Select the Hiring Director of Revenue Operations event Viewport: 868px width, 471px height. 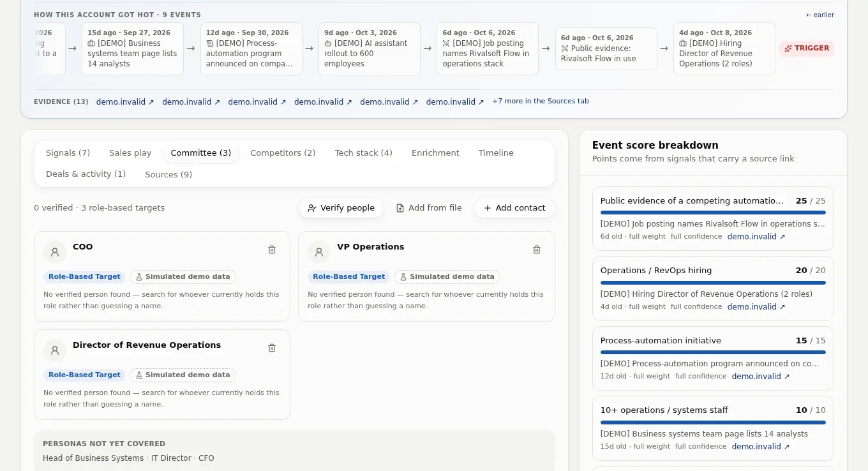(724, 49)
